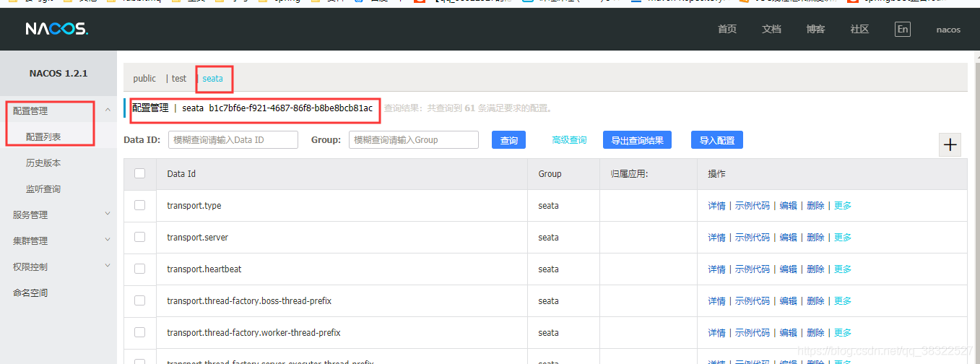Click 删除 for transport.type
This screenshot has width=980, height=364.
(x=815, y=206)
